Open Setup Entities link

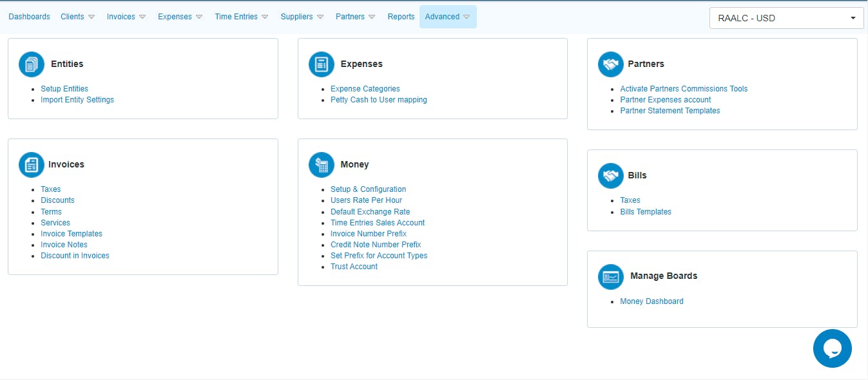click(64, 89)
